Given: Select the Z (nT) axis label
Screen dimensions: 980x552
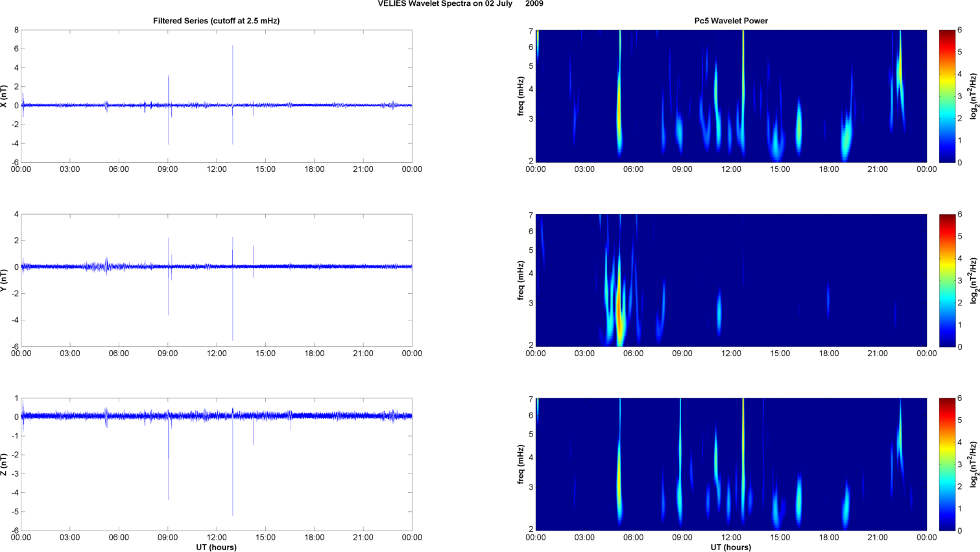Looking at the screenshot, I should pos(5,464).
